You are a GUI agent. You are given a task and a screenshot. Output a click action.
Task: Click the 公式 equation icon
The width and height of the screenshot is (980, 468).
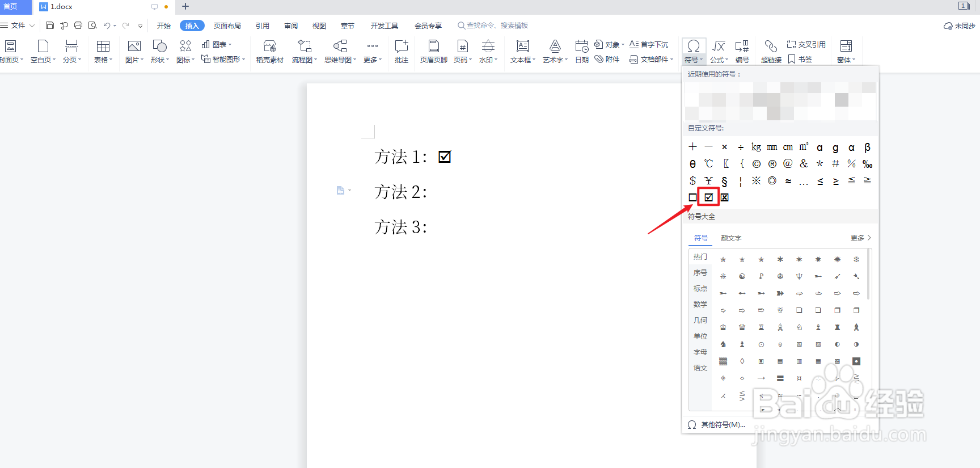point(719,46)
